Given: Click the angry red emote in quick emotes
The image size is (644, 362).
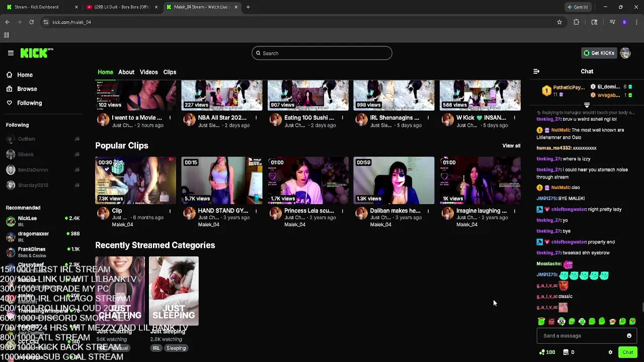Looking at the screenshot, I should coord(551,322).
